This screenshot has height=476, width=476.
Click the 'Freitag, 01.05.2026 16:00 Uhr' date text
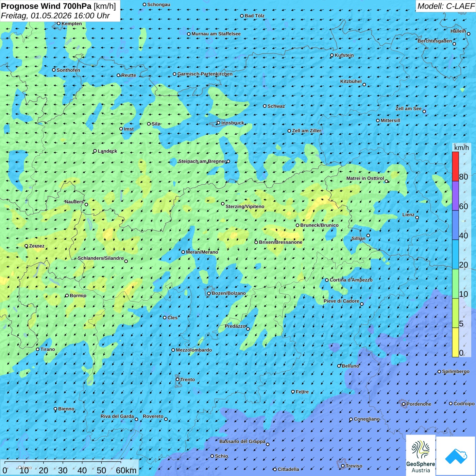[55, 16]
